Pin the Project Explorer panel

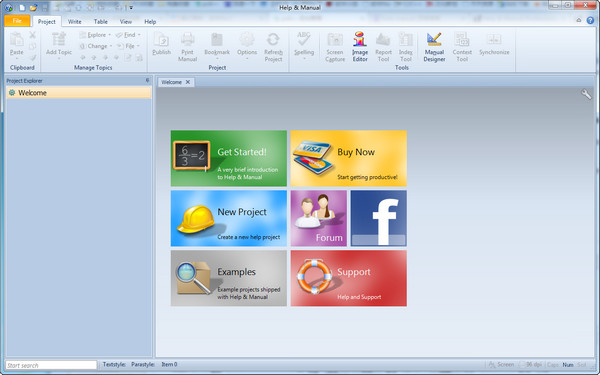[x=147, y=80]
